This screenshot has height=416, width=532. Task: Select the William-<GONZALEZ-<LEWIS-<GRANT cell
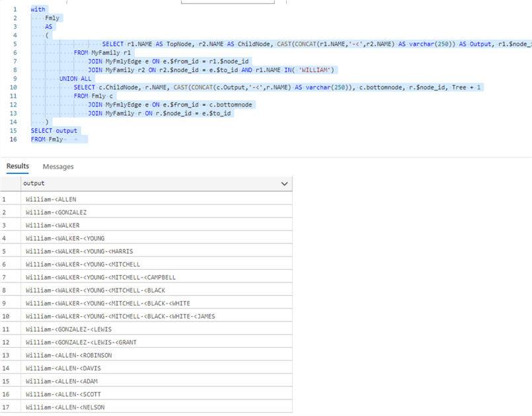tap(77, 342)
